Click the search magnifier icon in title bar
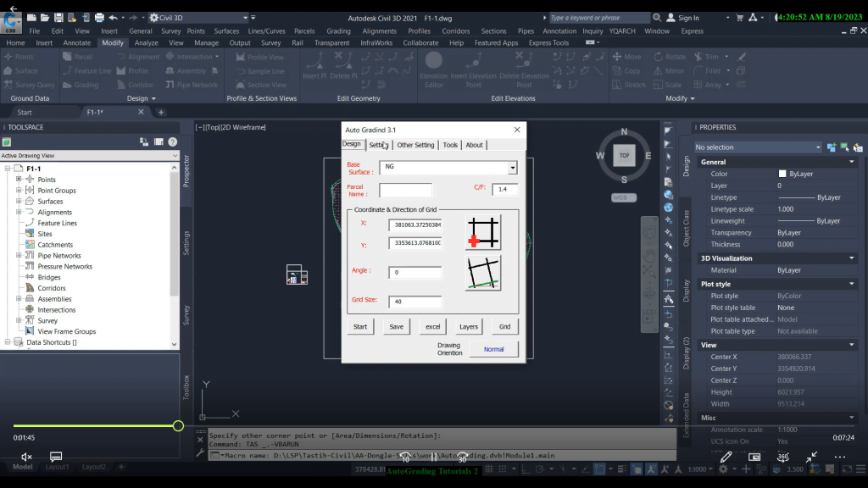Screen dimensions: 868x488 657,18
